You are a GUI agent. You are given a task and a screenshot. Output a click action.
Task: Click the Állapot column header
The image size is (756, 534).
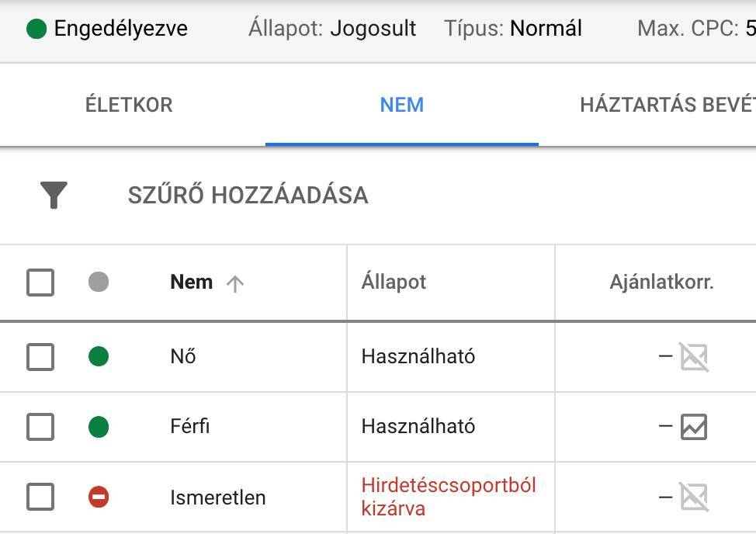(x=394, y=283)
